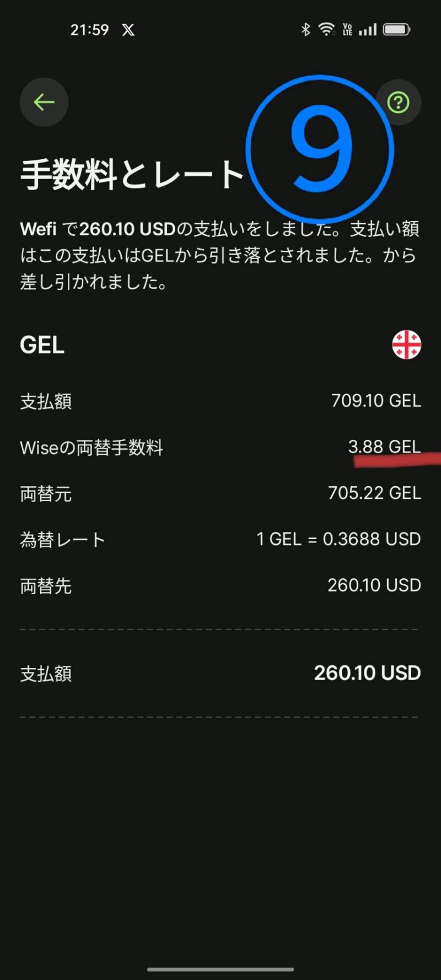Tap the 21:59 clock in status bar
This screenshot has width=441, height=980.
point(89,30)
